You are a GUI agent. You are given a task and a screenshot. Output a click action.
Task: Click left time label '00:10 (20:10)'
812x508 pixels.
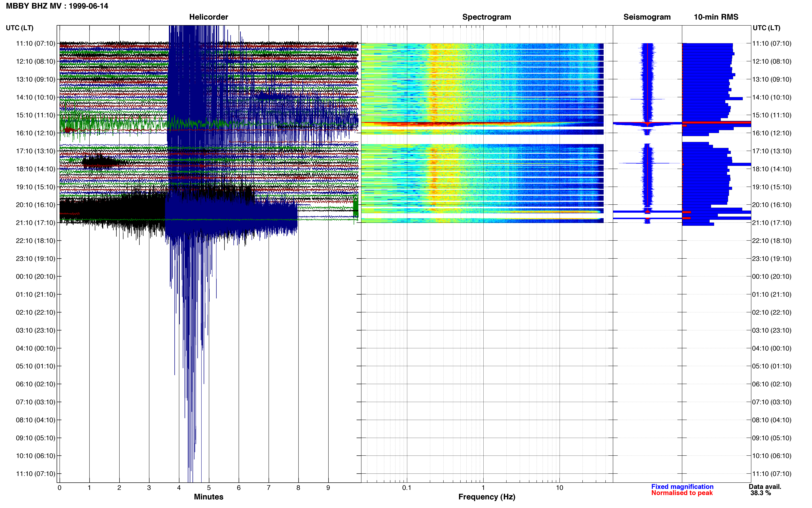(36, 276)
